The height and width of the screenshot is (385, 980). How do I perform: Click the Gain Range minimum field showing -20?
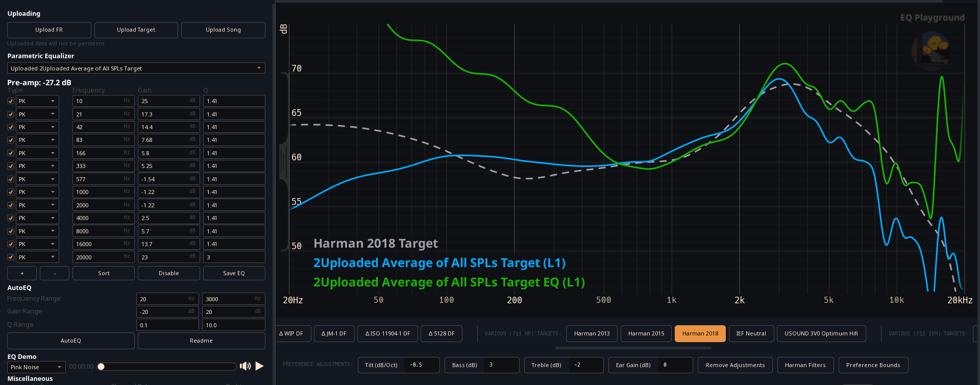(167, 311)
